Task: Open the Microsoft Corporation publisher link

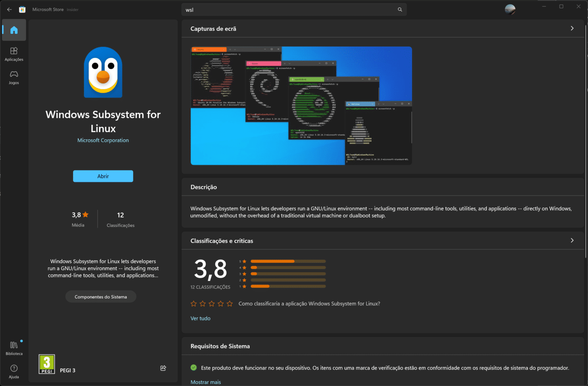Action: tap(103, 140)
